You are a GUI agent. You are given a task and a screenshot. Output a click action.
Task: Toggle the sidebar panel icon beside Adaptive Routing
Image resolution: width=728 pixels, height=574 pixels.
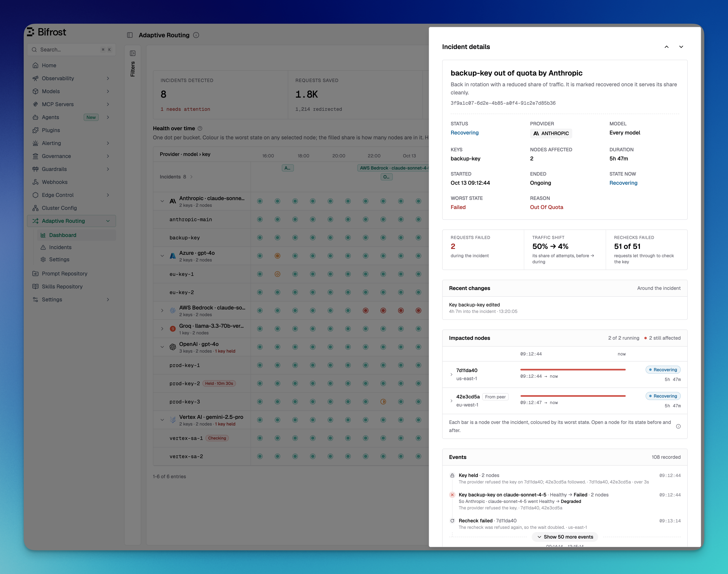pos(130,35)
